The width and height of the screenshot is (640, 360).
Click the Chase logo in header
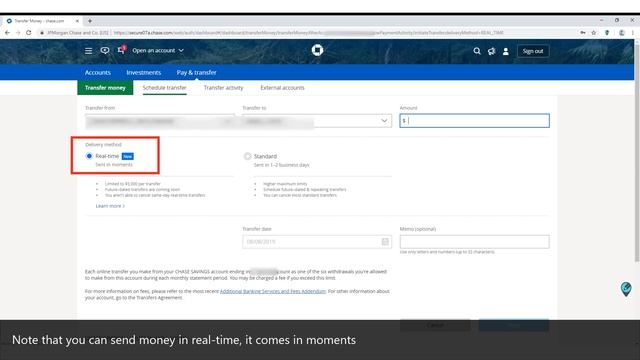pos(317,50)
